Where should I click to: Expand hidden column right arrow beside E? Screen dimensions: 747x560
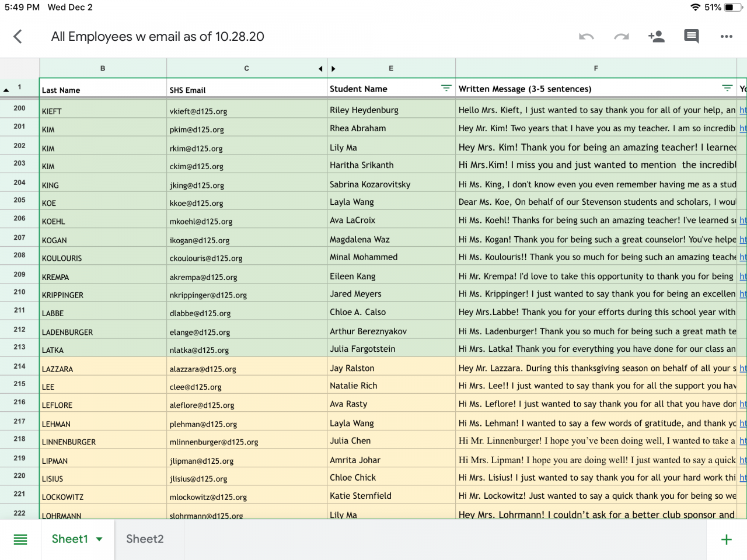pyautogui.click(x=333, y=69)
